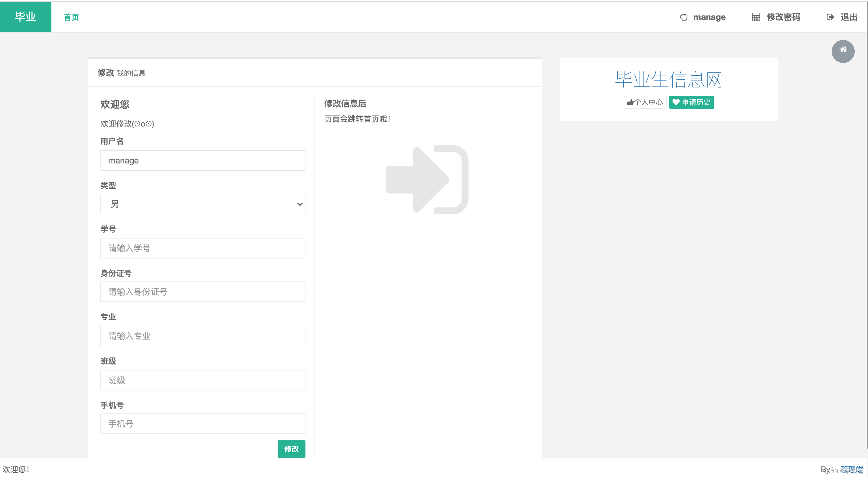The height and width of the screenshot is (477, 868).
Task: Click the large sign-in arrow graphic
Action: click(426, 180)
